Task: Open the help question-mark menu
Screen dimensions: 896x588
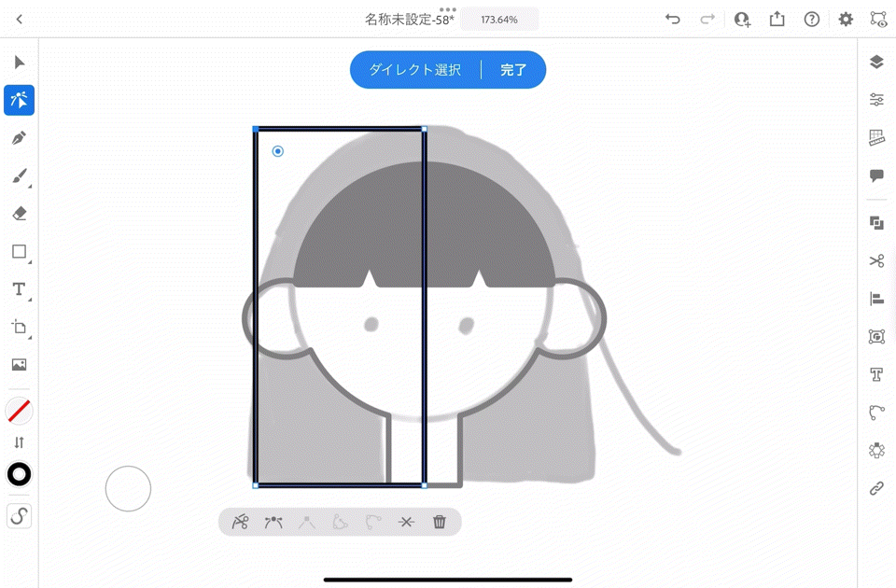Action: tap(811, 20)
